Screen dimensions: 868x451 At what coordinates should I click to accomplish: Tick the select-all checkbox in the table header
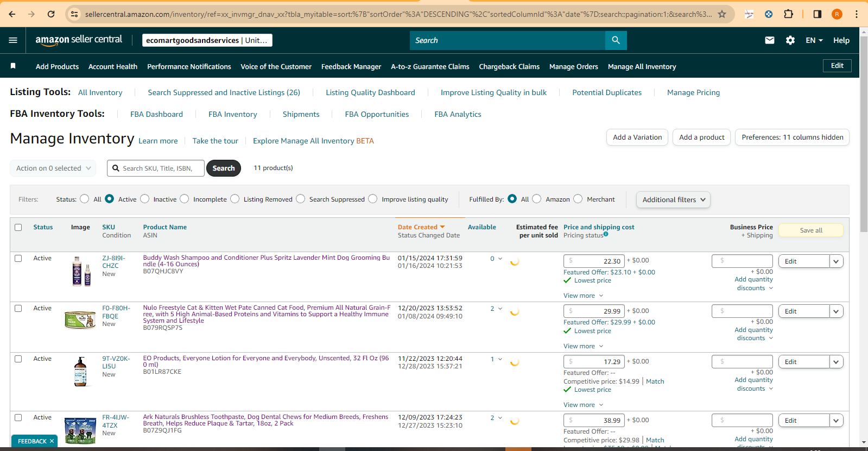tap(18, 227)
